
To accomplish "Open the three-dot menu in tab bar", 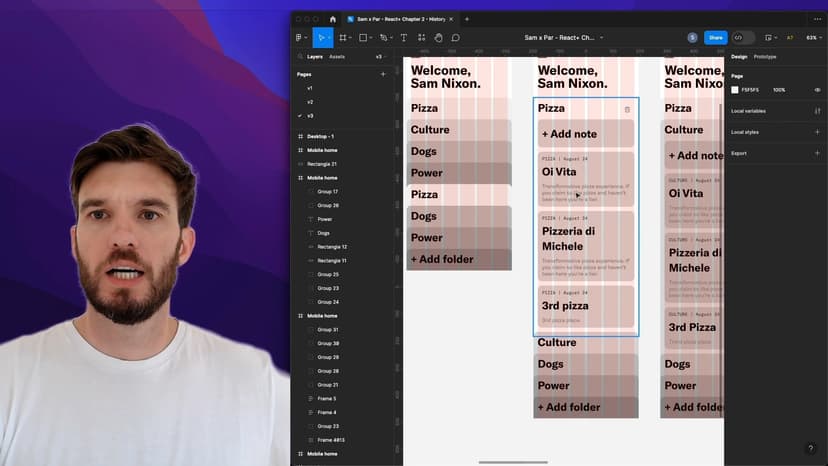I will (x=817, y=19).
